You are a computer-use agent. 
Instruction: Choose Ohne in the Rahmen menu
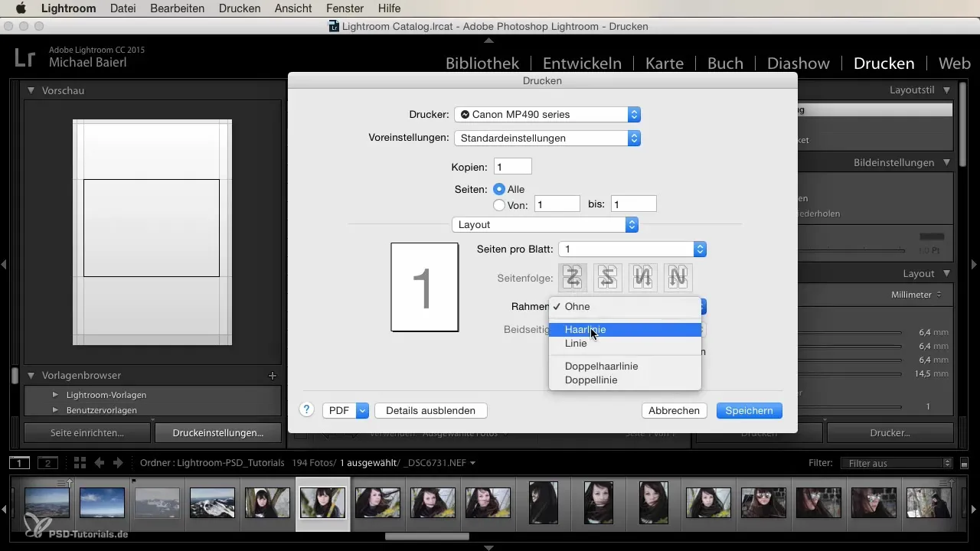(625, 306)
